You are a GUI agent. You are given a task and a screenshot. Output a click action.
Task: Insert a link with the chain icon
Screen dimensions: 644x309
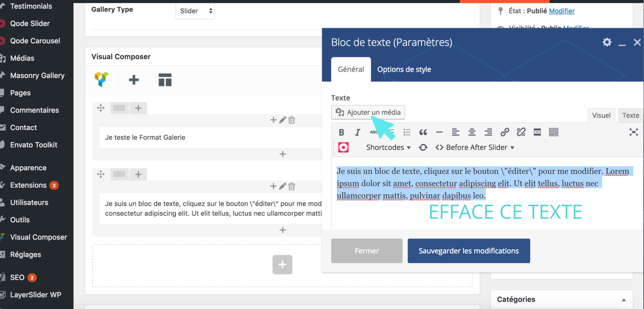[x=505, y=132]
